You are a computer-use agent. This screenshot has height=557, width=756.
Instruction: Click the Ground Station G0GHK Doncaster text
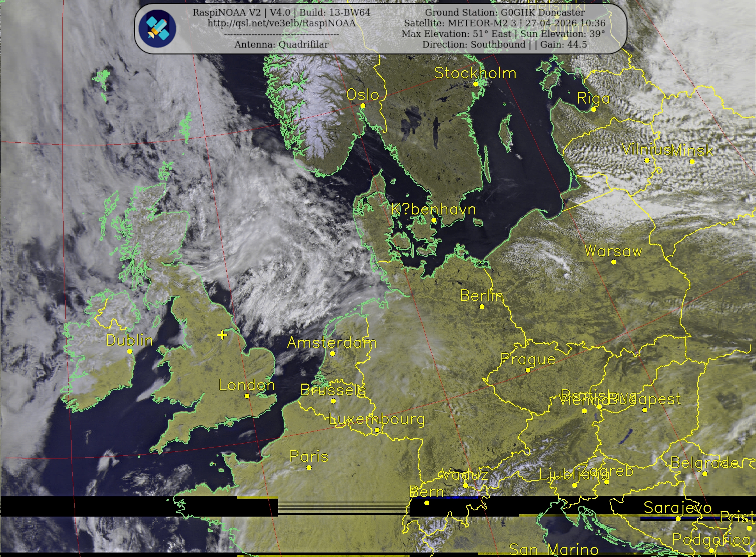(x=505, y=12)
